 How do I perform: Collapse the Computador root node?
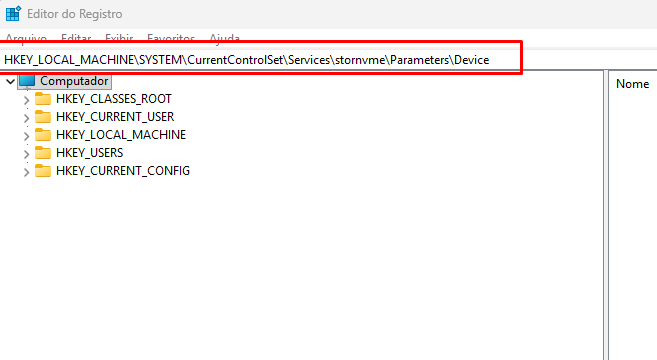pyautogui.click(x=10, y=81)
